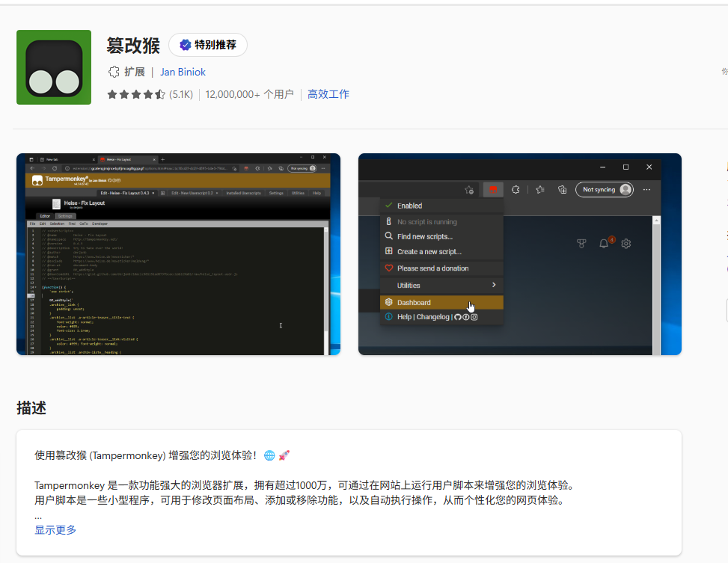Click the 扩展 label text
728x563 pixels.
(x=135, y=72)
